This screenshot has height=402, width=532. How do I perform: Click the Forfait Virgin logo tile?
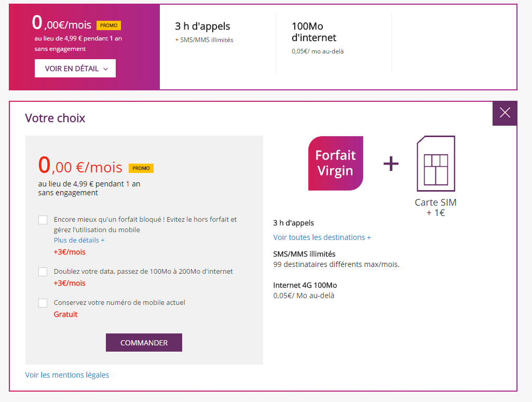[336, 163]
